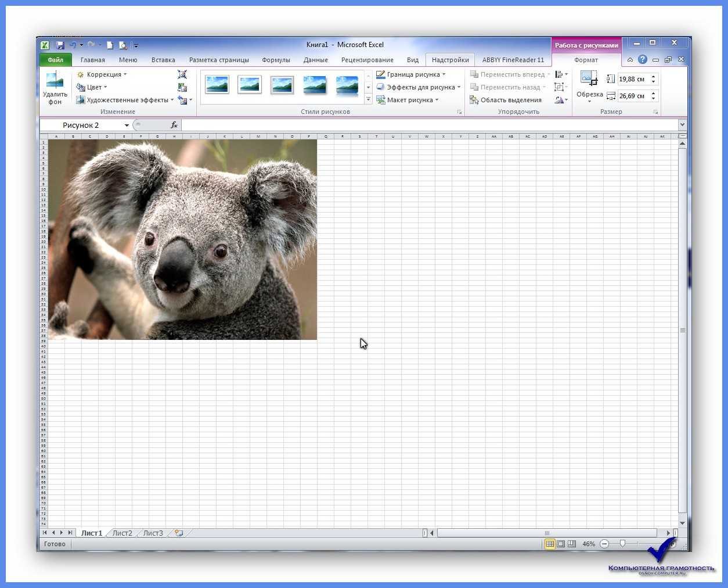
Task: Customize Quick Access Toolbar dropdown arrow
Action: (136, 45)
